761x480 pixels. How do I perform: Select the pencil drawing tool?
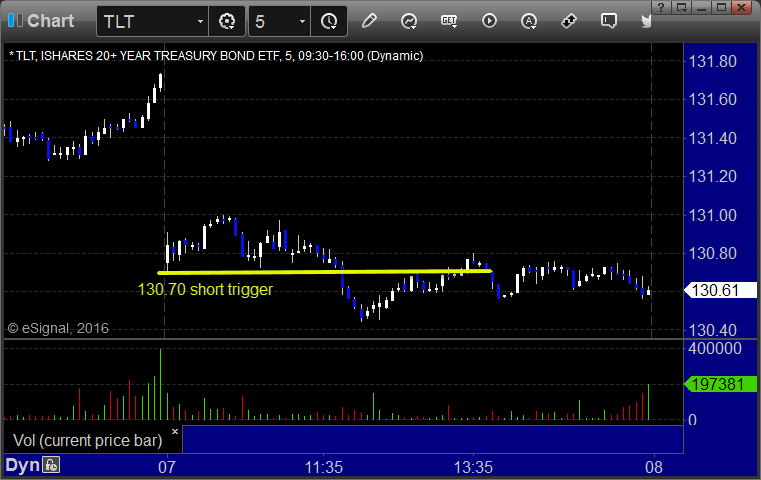[x=369, y=21]
